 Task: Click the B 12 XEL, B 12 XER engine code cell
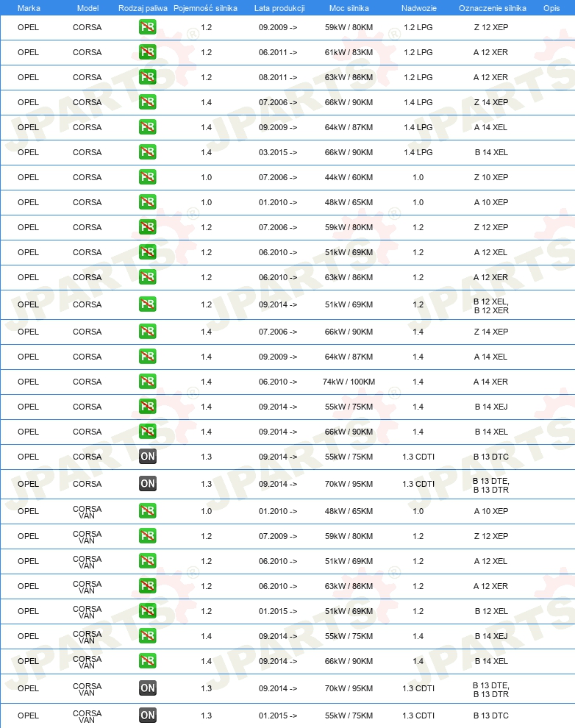[491, 306]
